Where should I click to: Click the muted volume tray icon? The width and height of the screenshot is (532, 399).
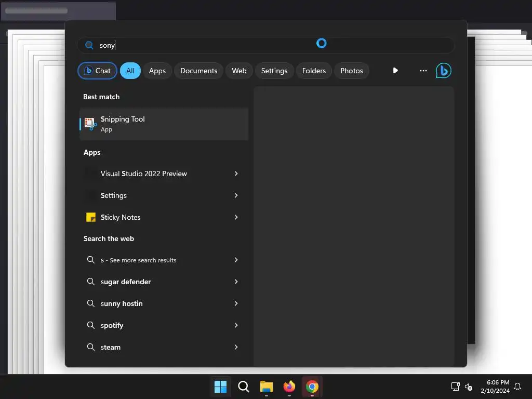click(469, 387)
